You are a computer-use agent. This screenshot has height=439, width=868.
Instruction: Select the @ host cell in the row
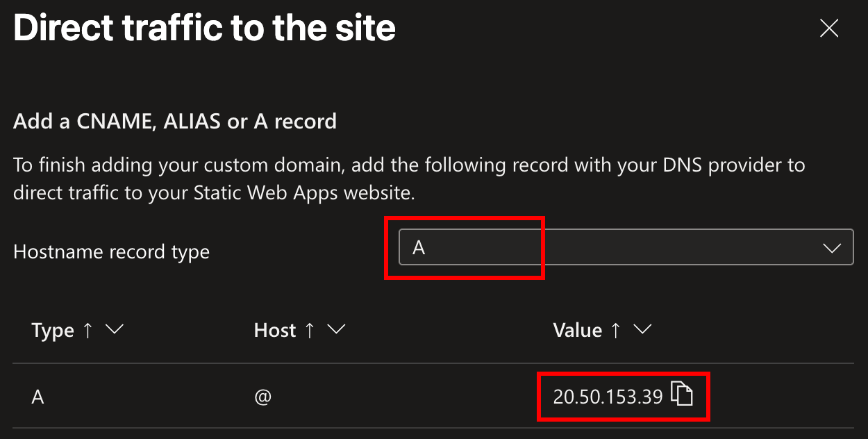262,397
